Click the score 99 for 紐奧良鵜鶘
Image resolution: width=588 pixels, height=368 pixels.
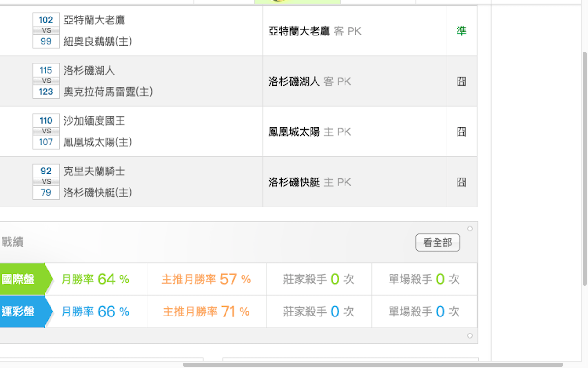46,41
